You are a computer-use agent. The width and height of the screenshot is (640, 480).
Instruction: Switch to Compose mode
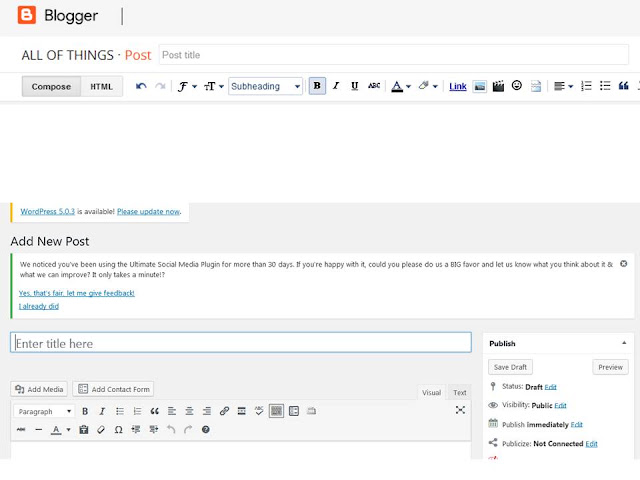[x=51, y=87]
